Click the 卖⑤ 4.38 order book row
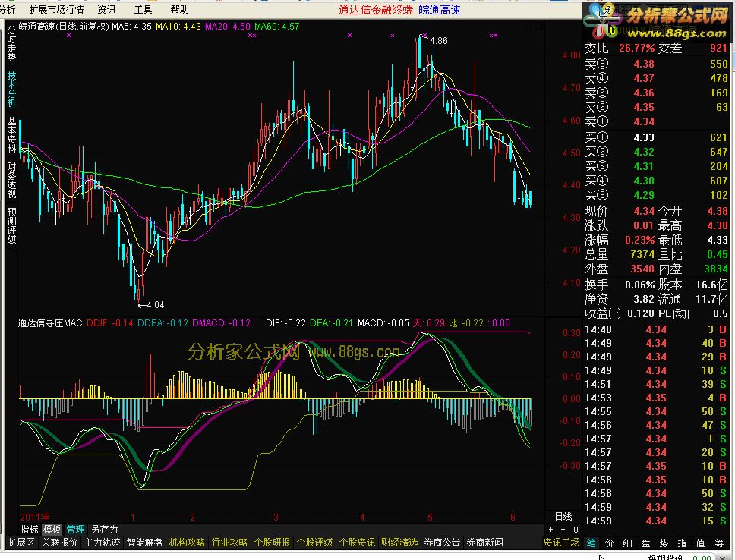The image size is (735, 560). (656, 64)
